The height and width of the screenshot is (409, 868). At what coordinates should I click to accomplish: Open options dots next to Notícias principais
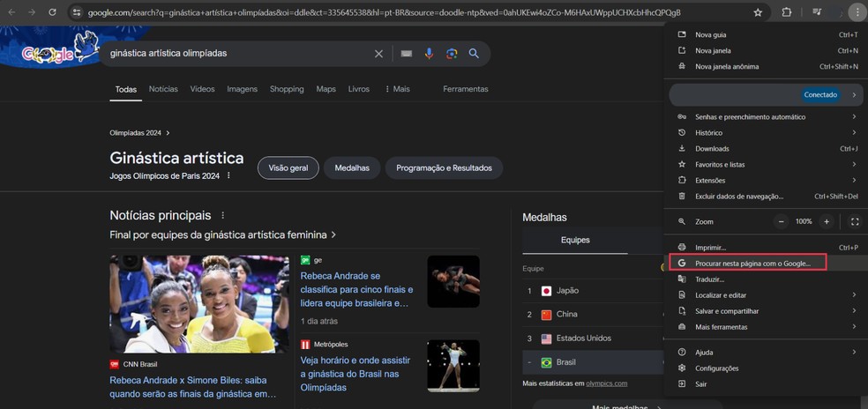tap(223, 215)
